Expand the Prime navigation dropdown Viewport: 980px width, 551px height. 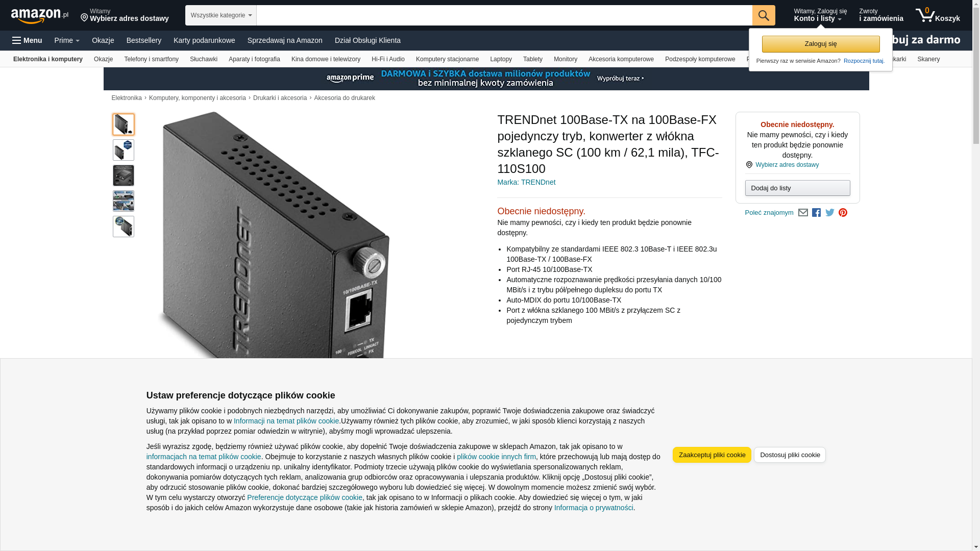(x=67, y=40)
